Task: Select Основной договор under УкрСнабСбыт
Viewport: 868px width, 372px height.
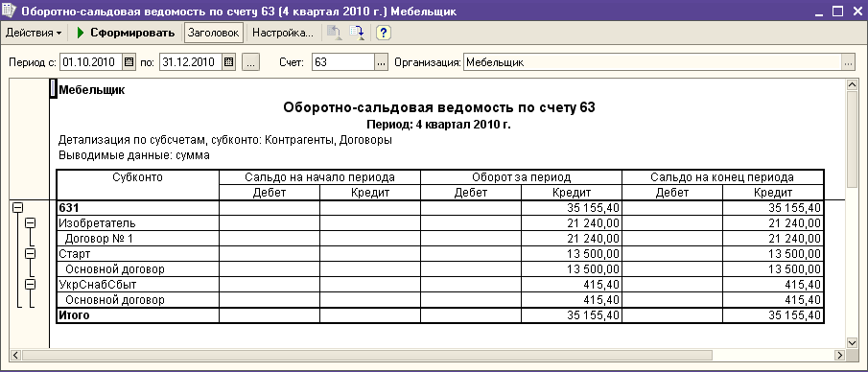Action: click(138, 300)
